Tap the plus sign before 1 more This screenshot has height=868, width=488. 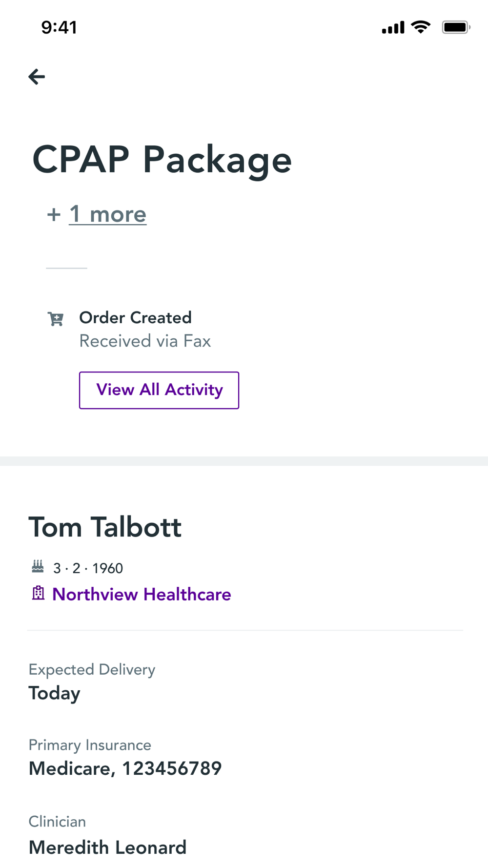click(x=54, y=214)
